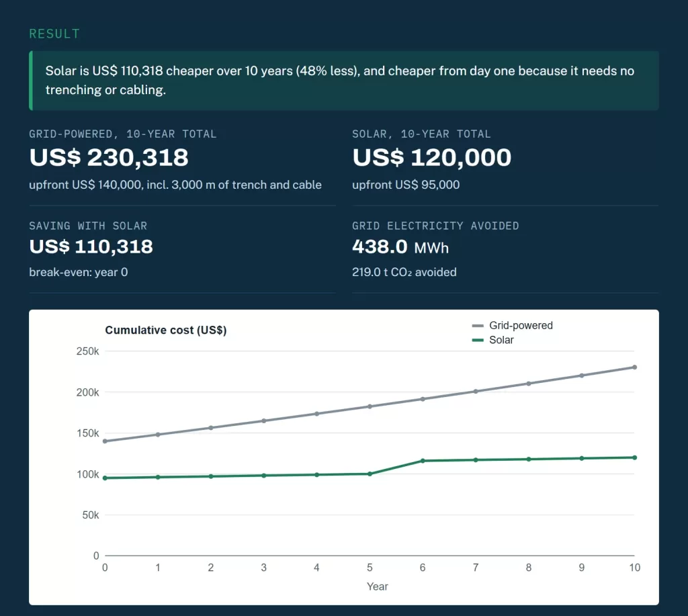Click the green Solar legend line swatch
688x616 pixels.
pos(478,340)
